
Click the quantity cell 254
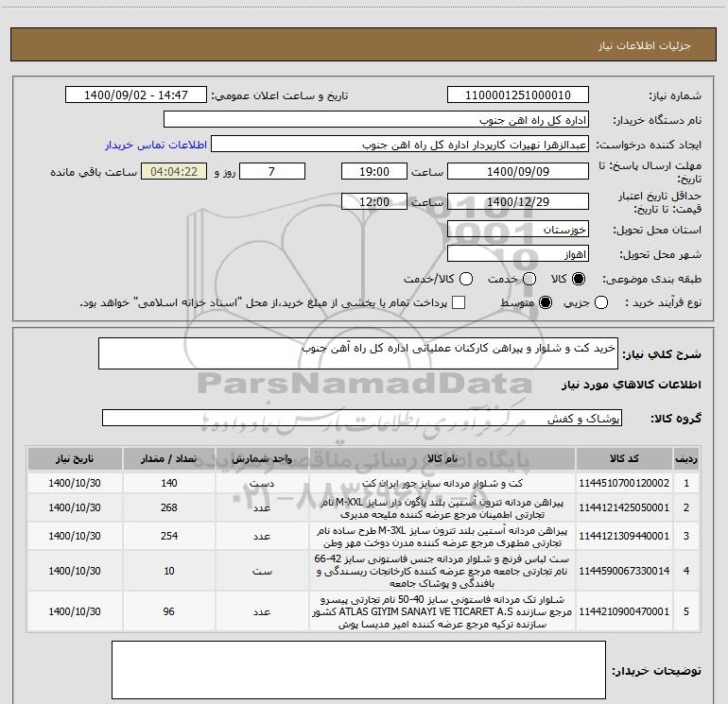[169, 536]
